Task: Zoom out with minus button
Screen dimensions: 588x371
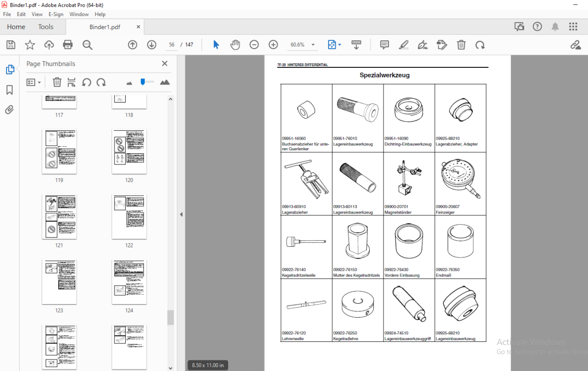Action: click(254, 45)
